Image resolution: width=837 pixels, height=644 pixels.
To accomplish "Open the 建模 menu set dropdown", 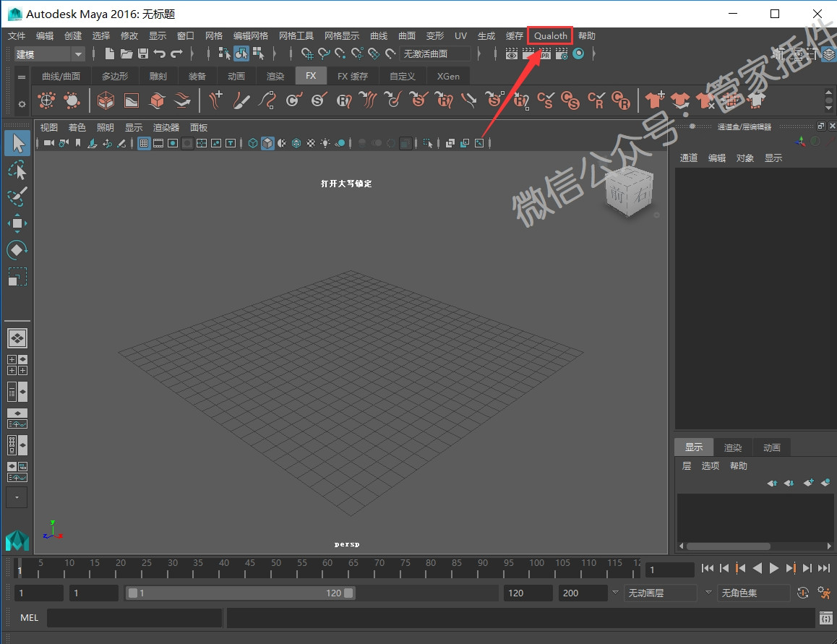I will click(50, 54).
